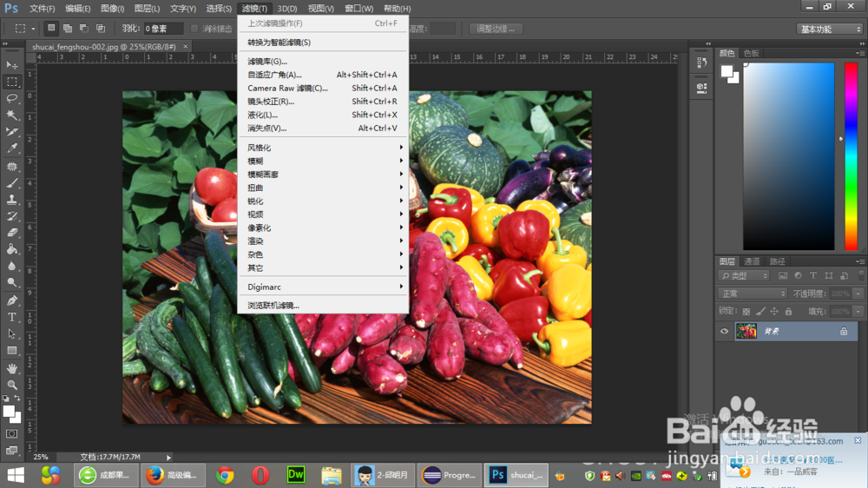Select the Magic Wand tool
This screenshot has height=488, width=868.
tap(11, 115)
